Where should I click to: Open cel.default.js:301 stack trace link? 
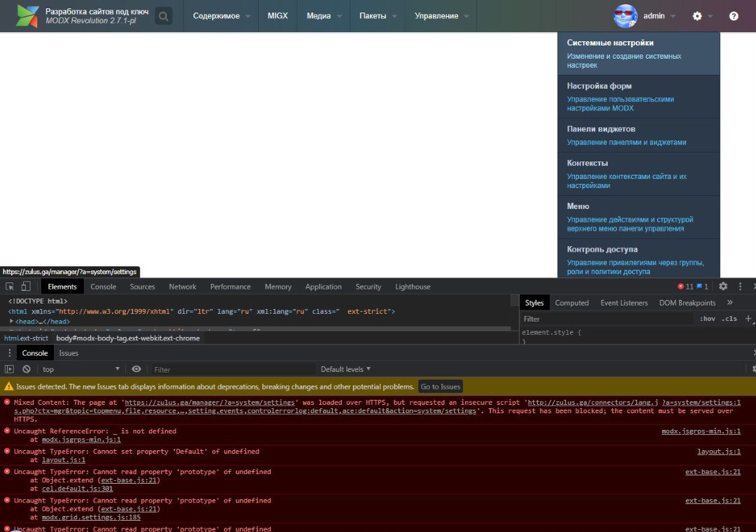click(x=77, y=489)
